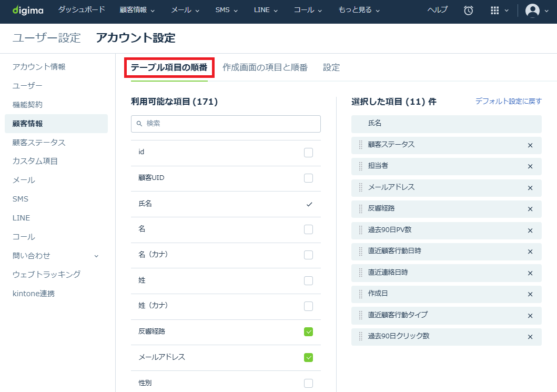
Task: Open ユーザー in sidebar
Action: click(x=27, y=86)
